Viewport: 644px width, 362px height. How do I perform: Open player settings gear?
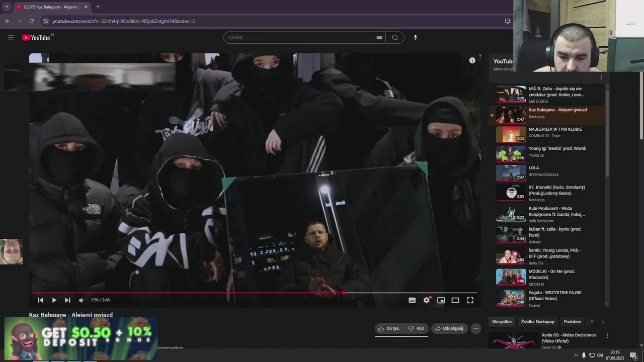pyautogui.click(x=427, y=300)
